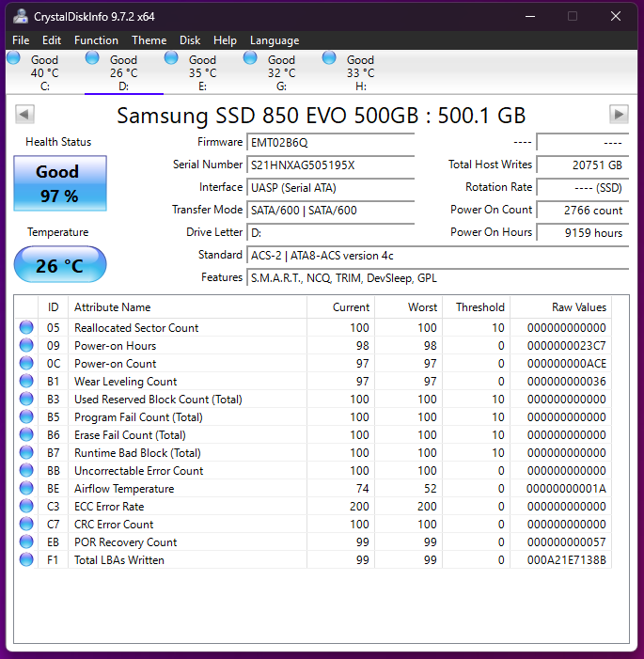Go to the next disk using right arrow
The image size is (644, 659).
click(x=618, y=114)
